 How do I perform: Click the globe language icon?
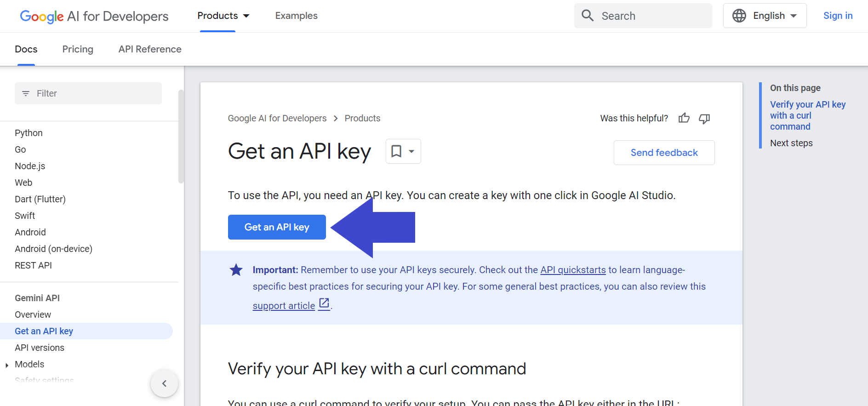[x=739, y=15]
